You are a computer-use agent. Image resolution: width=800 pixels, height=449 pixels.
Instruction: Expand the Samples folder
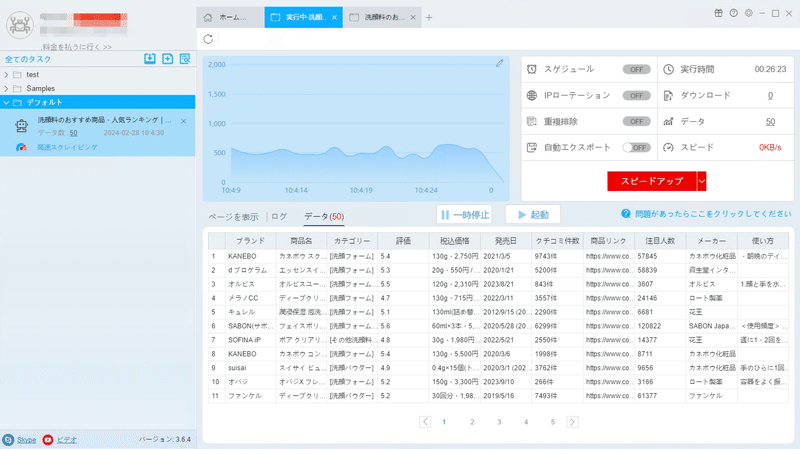click(x=6, y=88)
